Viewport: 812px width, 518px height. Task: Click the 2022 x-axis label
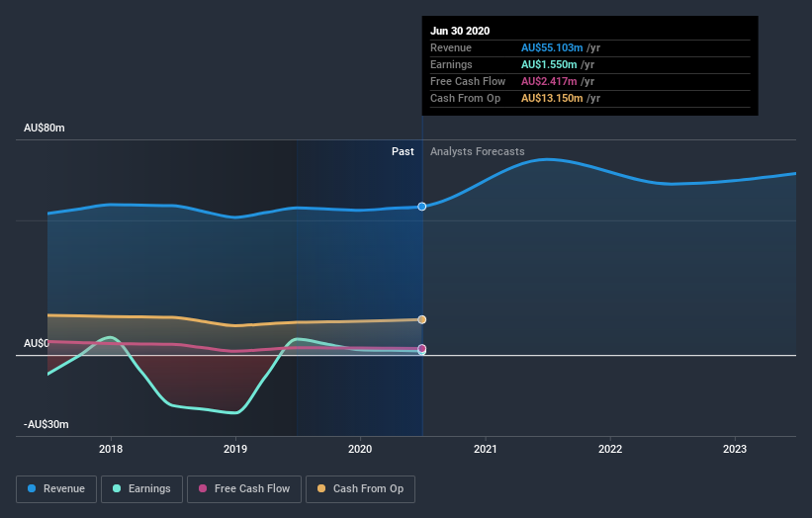pos(610,449)
